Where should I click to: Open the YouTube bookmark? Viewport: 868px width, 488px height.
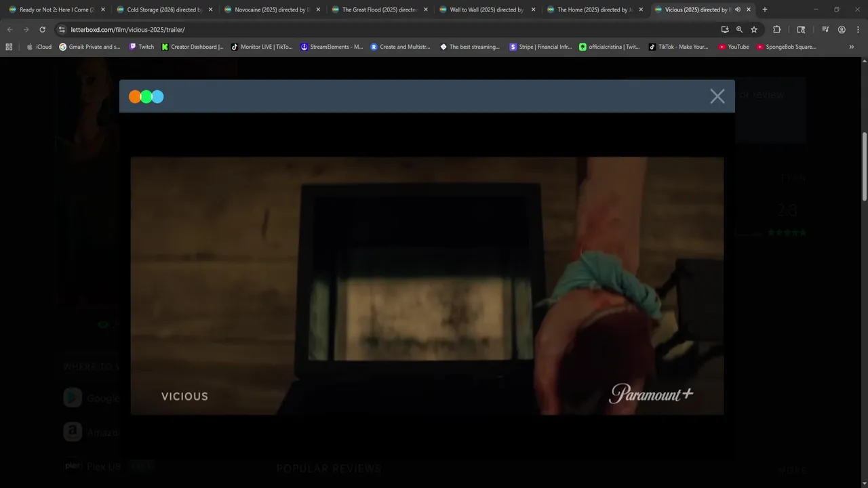734,47
